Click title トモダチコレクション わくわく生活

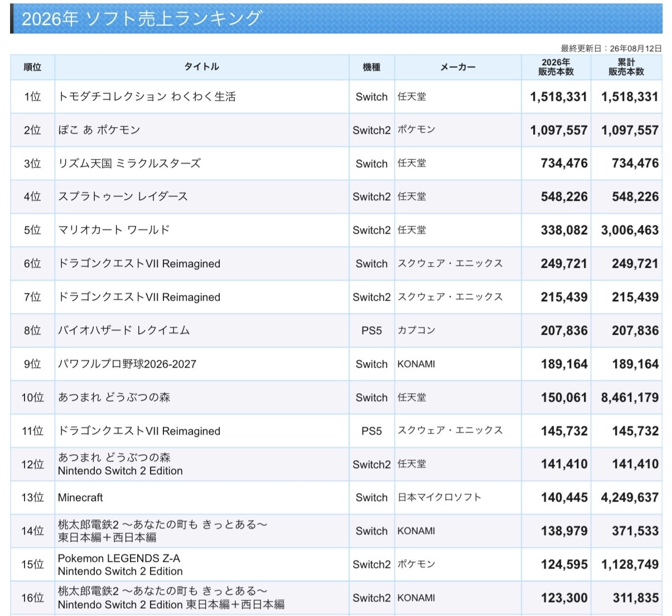click(147, 97)
